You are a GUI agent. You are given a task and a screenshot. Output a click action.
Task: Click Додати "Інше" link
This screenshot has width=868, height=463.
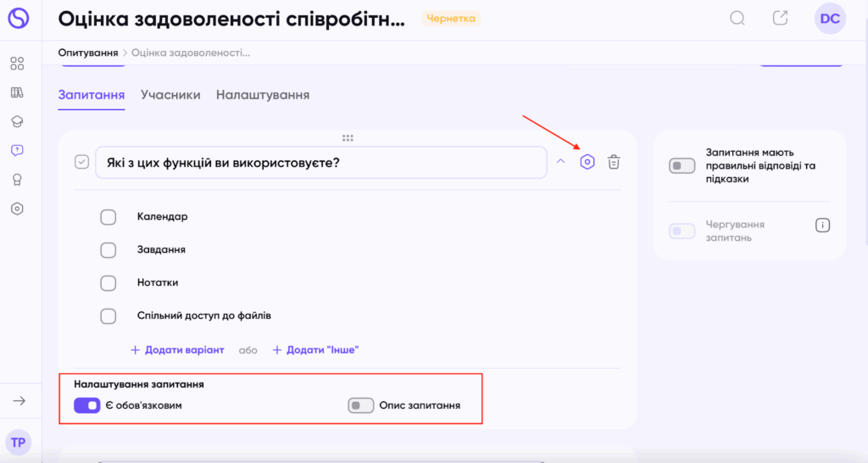point(315,349)
